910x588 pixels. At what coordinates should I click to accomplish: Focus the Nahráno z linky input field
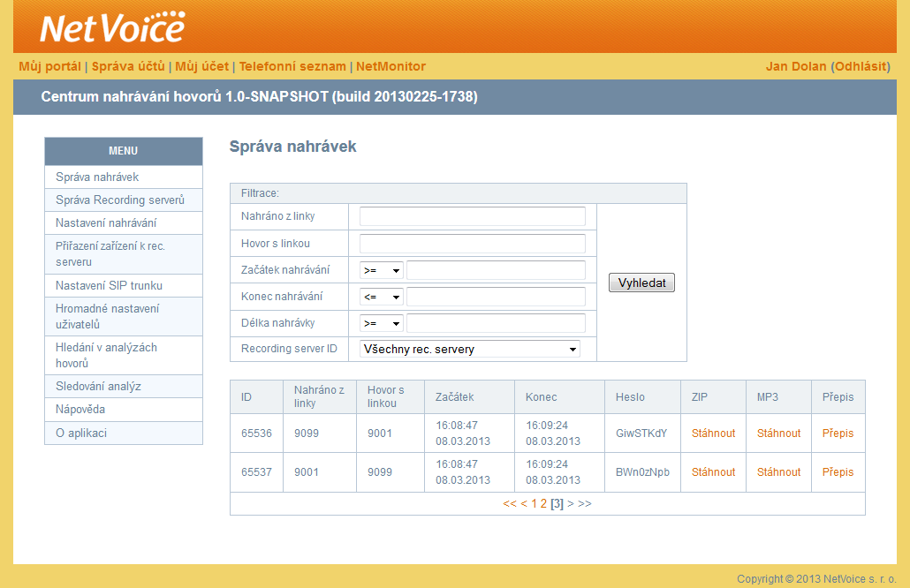tap(473, 216)
